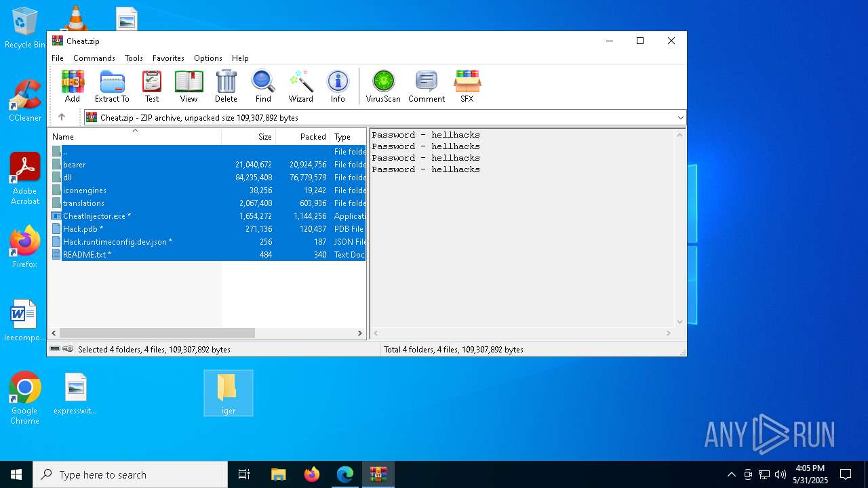The image size is (868, 488).
Task: Open the Windows Start menu
Action: 16,474
